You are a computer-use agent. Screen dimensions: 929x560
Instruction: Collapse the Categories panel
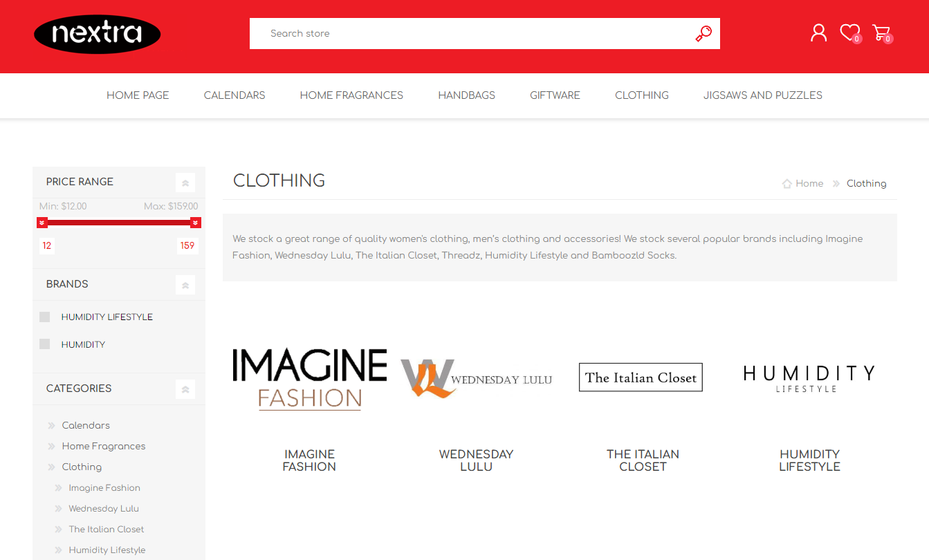coord(185,389)
